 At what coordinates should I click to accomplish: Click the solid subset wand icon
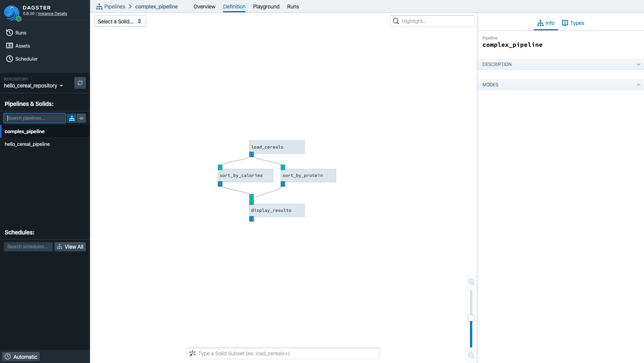(x=192, y=353)
